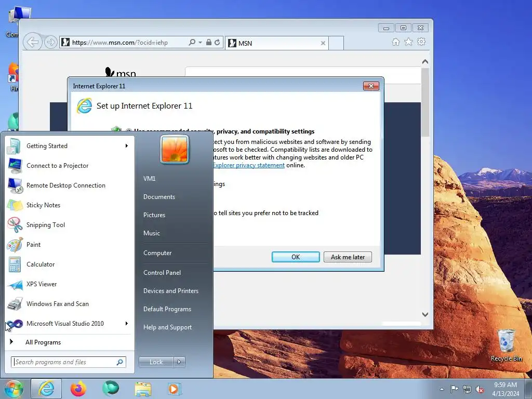Open Pictures from the Start menu
532x399 pixels.
[x=154, y=215]
